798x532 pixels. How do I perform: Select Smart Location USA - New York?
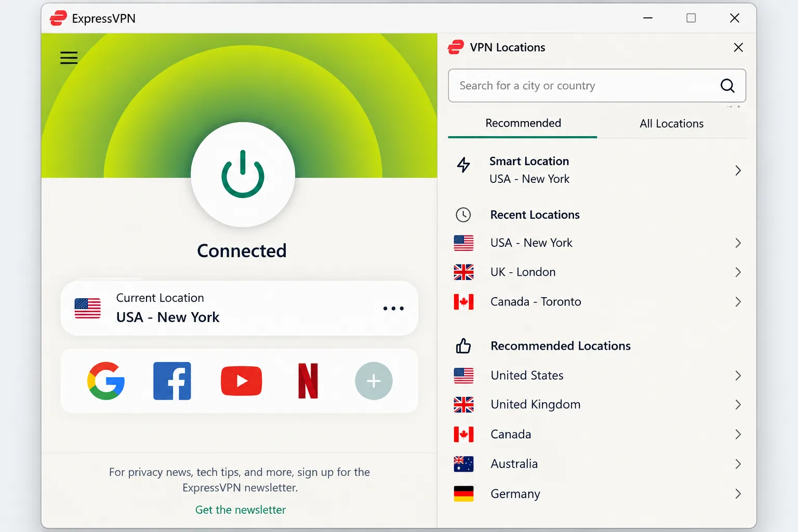coord(597,170)
